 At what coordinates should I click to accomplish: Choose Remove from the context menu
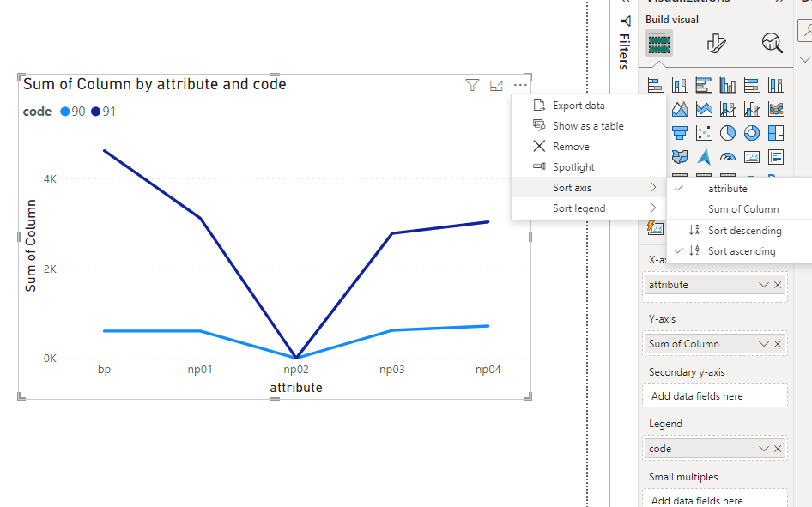click(588, 147)
